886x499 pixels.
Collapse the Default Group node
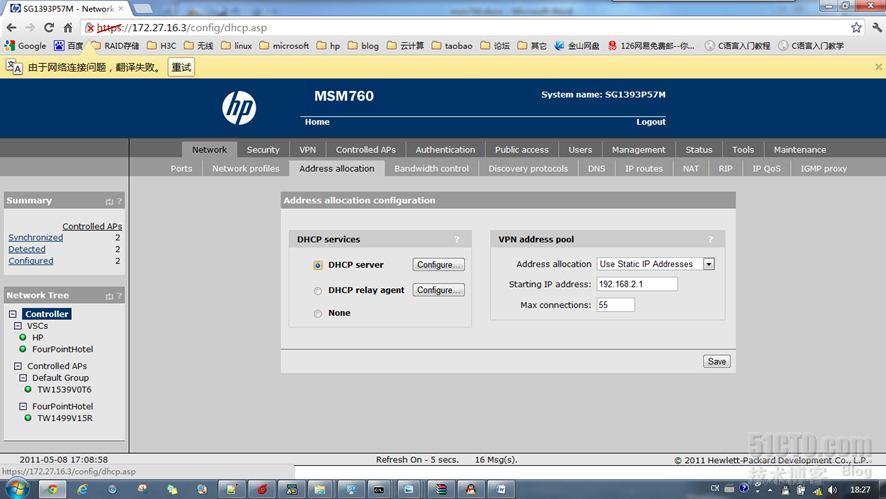click(x=23, y=377)
